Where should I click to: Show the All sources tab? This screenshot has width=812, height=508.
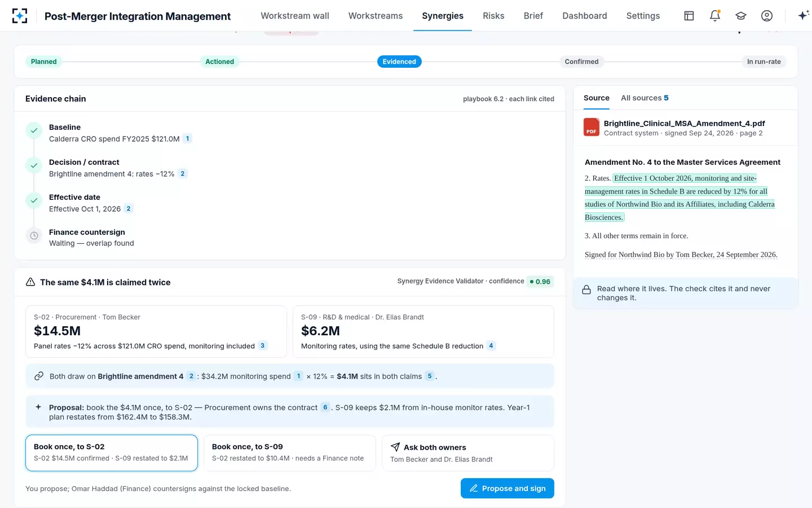coord(645,98)
